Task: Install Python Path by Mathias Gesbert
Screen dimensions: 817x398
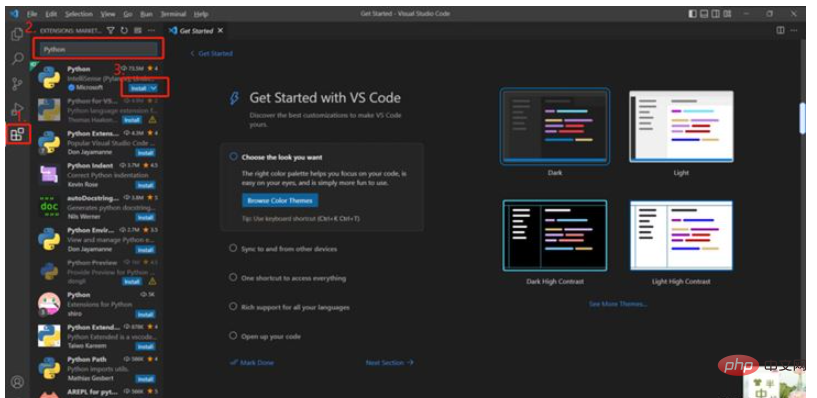Action: (x=145, y=379)
